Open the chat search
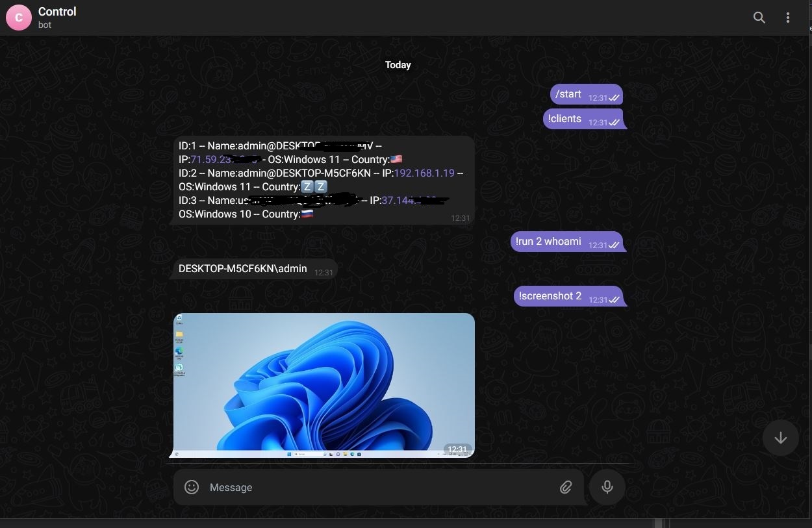This screenshot has width=812, height=528. coord(759,18)
